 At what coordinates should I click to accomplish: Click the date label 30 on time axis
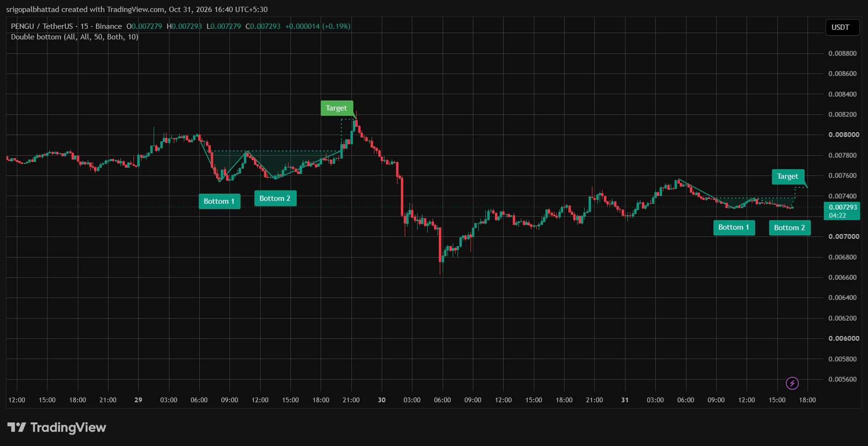click(x=382, y=400)
